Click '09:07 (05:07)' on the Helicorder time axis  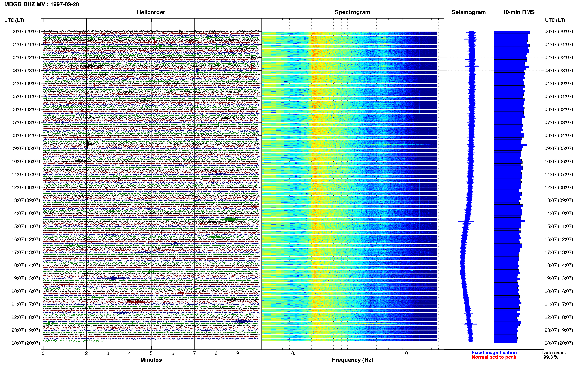coord(26,148)
